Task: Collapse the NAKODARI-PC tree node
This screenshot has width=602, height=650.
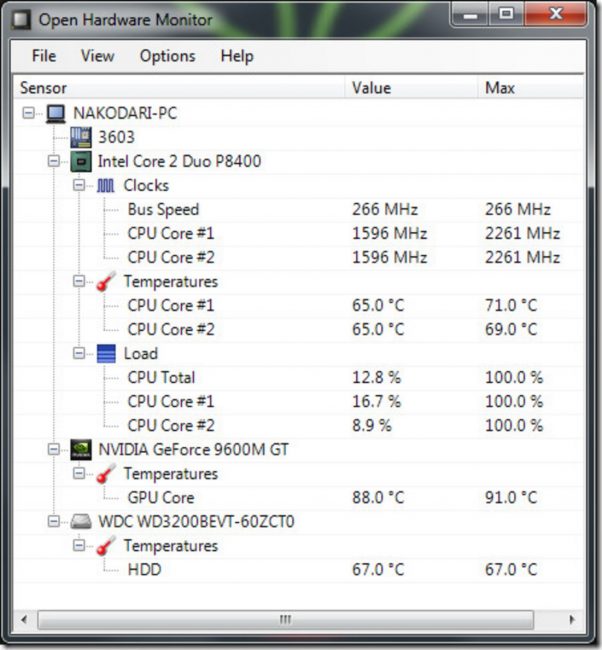Action: click(29, 113)
